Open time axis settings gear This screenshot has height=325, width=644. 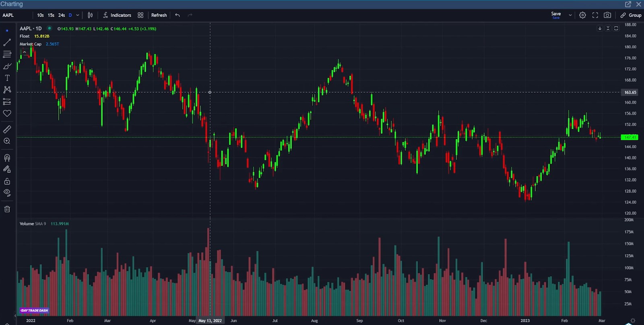pos(633,321)
